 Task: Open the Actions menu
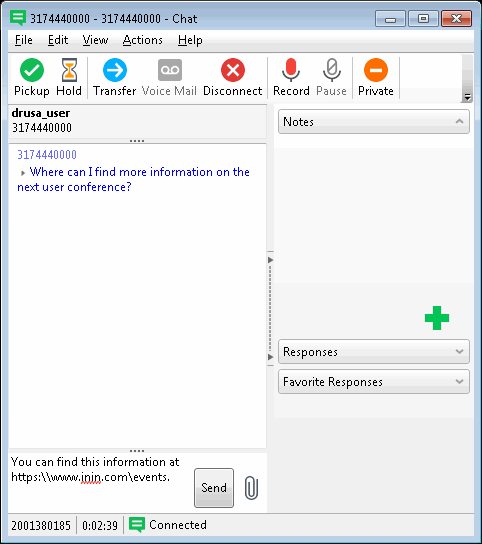[143, 40]
